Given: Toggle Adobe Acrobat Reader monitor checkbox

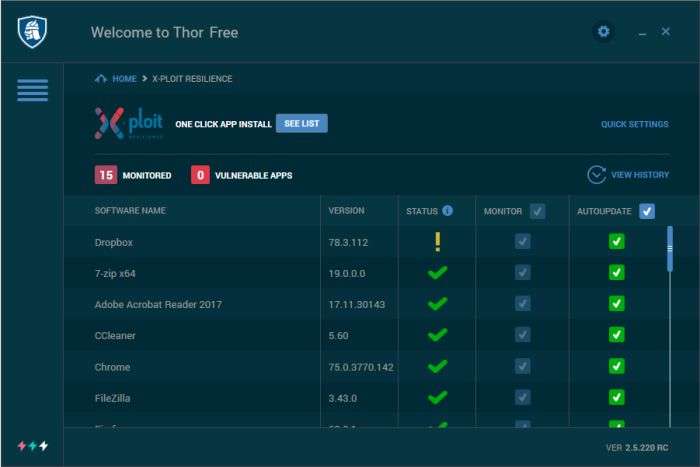Looking at the screenshot, I should click(523, 304).
